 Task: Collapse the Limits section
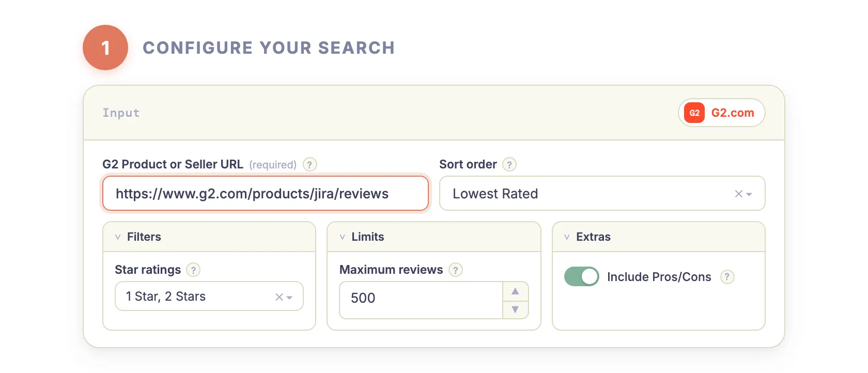343,237
